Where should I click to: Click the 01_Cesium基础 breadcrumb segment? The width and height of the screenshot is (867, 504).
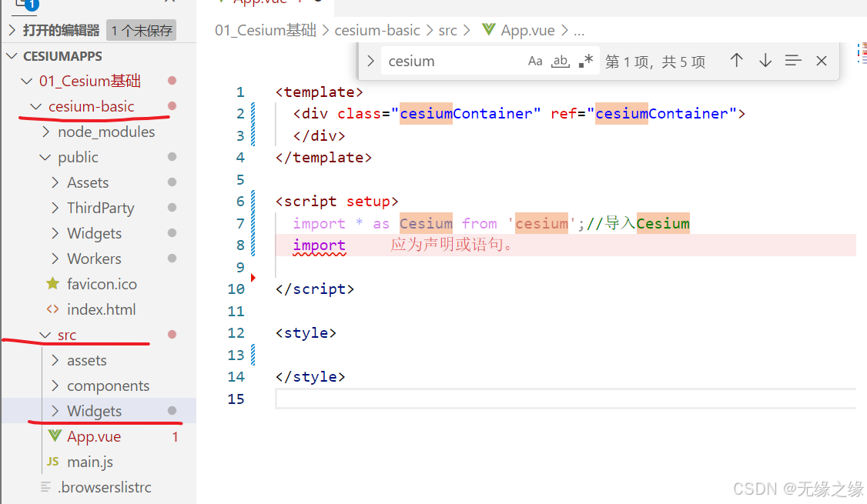pyautogui.click(x=266, y=30)
